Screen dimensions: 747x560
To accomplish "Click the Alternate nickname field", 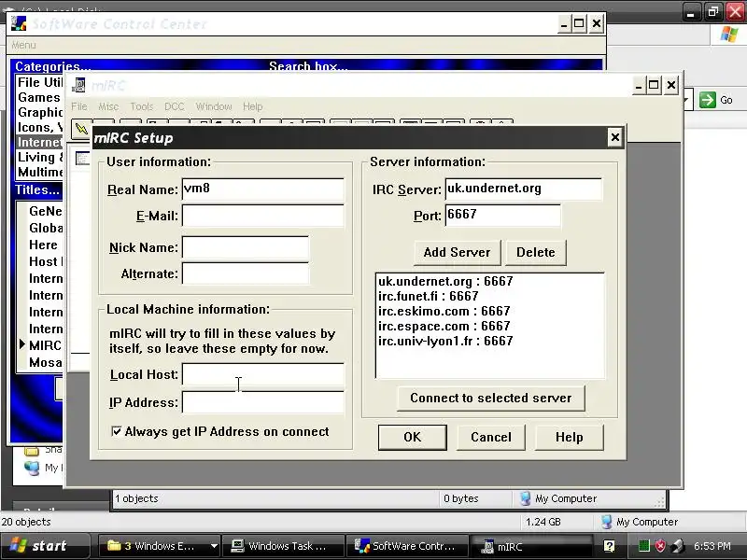I will (246, 273).
